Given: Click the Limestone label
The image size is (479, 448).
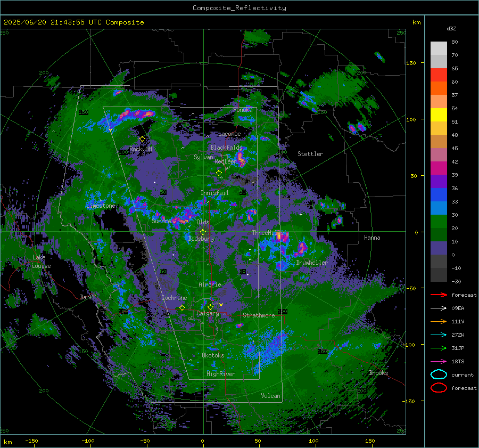Looking at the screenshot, I should coord(101,206).
